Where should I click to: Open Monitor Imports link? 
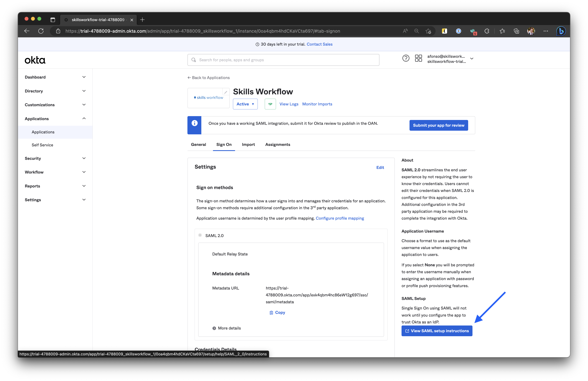click(317, 104)
